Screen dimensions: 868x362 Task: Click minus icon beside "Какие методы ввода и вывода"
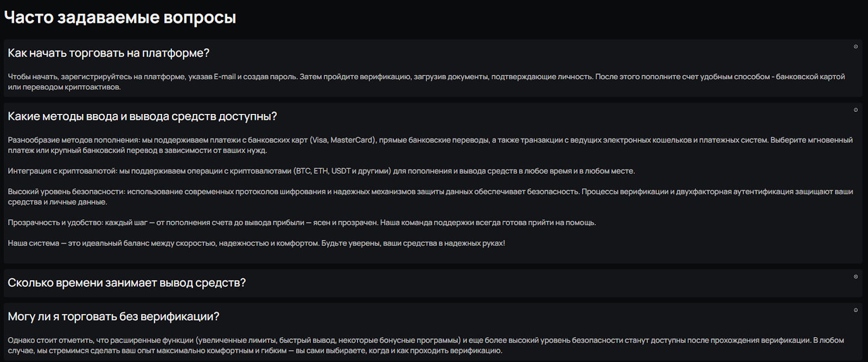click(856, 110)
